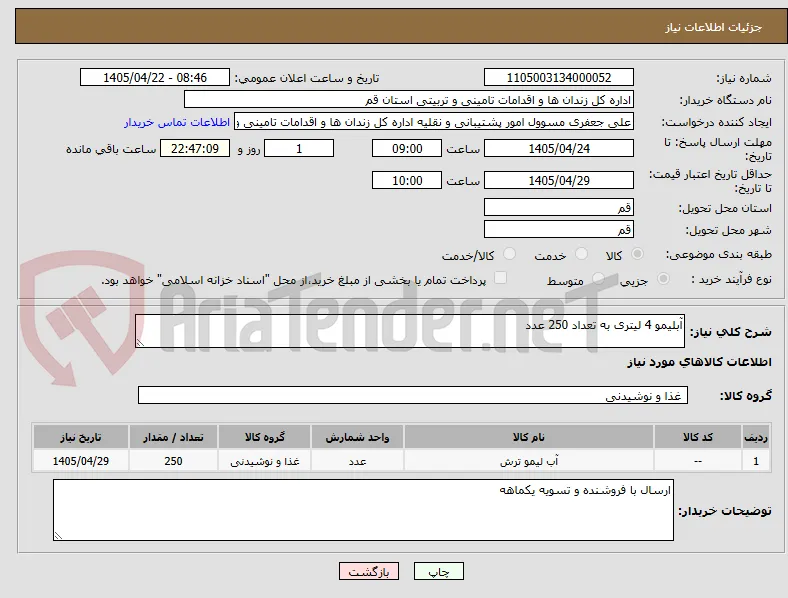The height and width of the screenshot is (598, 788).
Task: Click the delivery city field قم
Action: coord(558,229)
